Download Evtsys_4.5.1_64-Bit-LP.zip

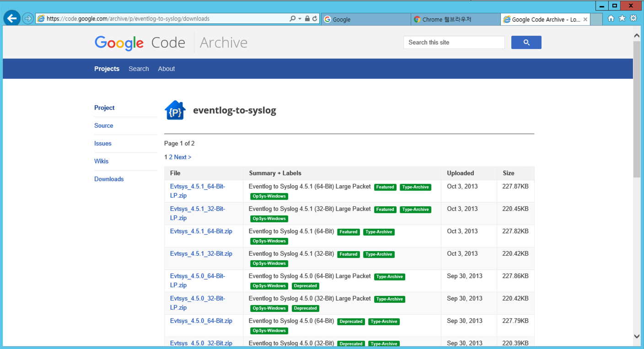click(x=198, y=191)
